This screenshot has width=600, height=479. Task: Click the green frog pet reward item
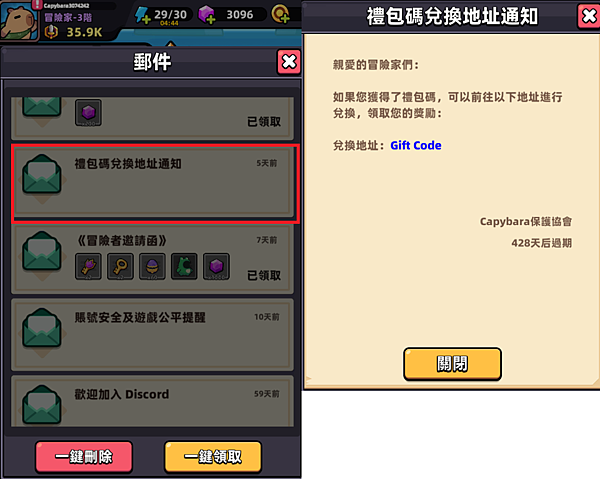pos(184,266)
